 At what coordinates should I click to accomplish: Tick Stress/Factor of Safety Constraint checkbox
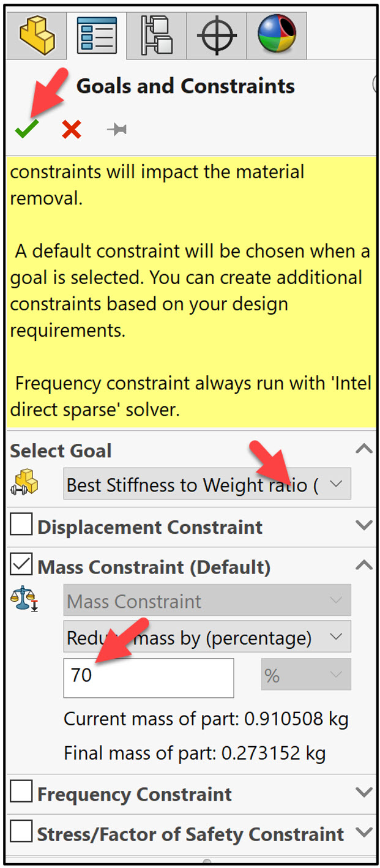click(x=21, y=832)
